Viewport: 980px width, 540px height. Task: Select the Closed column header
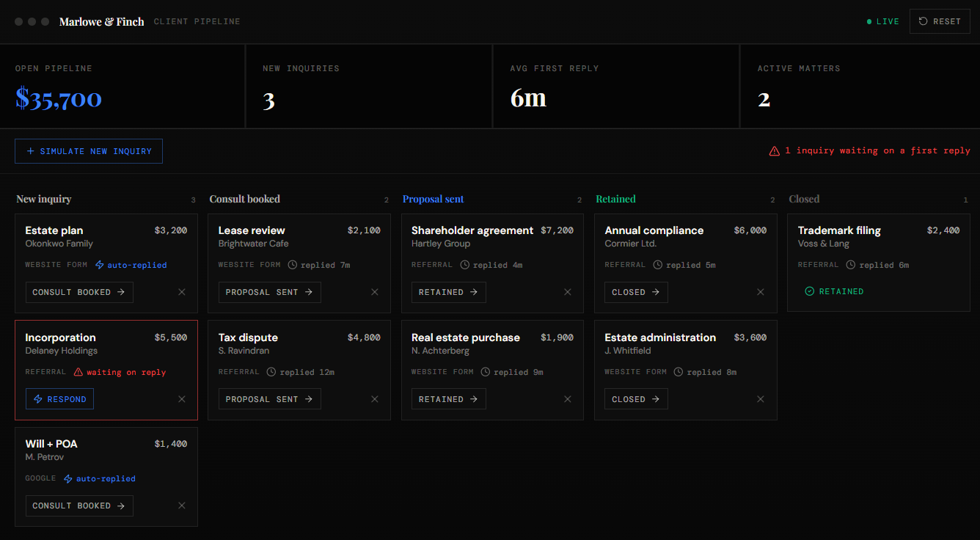(804, 199)
